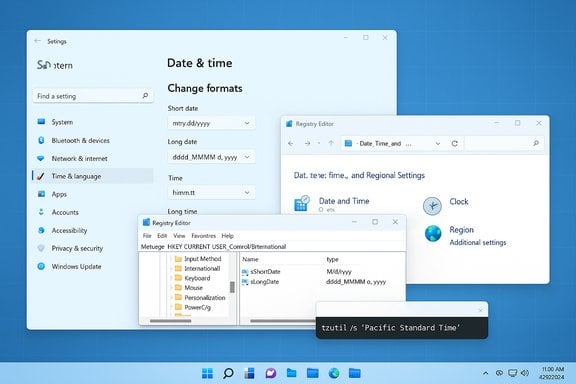This screenshot has height=384, width=576.
Task: Open taskbar Search
Action: (228, 373)
